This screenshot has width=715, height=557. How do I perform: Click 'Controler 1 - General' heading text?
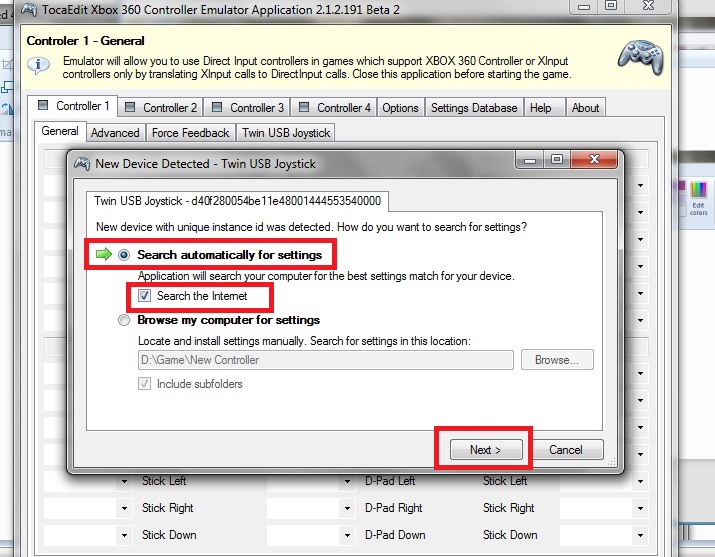click(85, 41)
